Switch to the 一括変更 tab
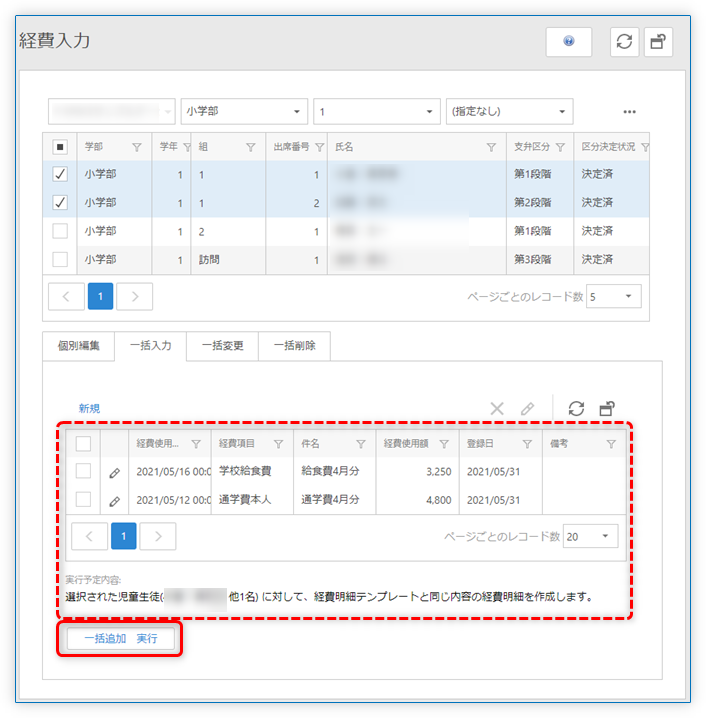The width and height of the screenshot is (706, 718). point(223,346)
